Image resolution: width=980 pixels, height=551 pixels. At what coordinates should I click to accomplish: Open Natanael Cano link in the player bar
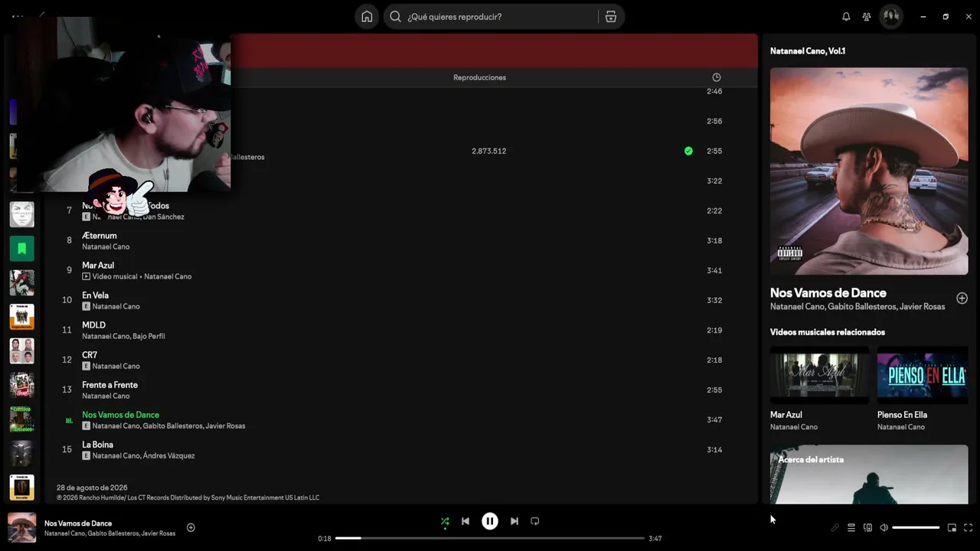pos(64,533)
